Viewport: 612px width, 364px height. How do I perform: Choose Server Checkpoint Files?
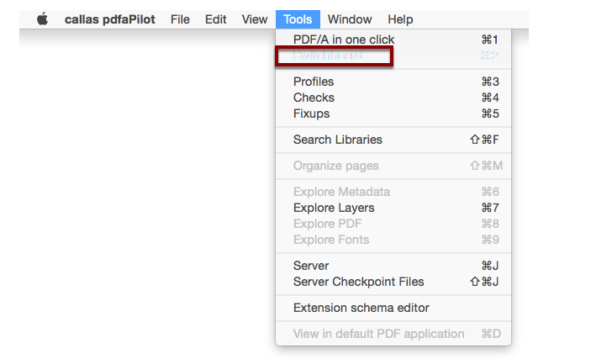393,282
